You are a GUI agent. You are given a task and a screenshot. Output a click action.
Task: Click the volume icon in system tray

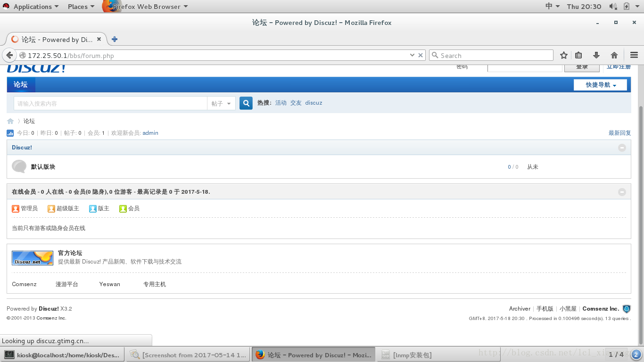[613, 6]
